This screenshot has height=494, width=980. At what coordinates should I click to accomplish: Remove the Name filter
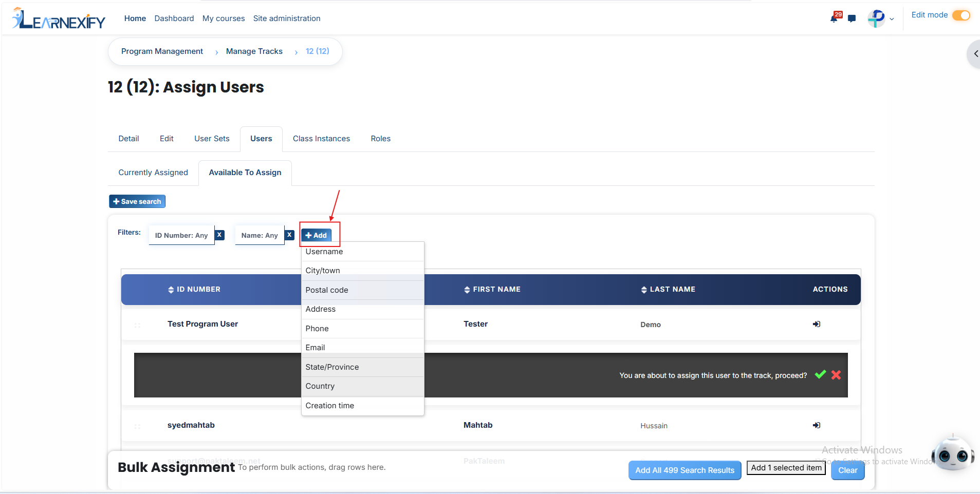[290, 235]
